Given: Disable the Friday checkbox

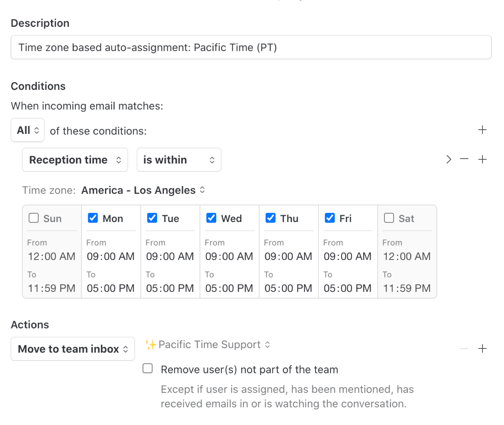Looking at the screenshot, I should point(330,218).
